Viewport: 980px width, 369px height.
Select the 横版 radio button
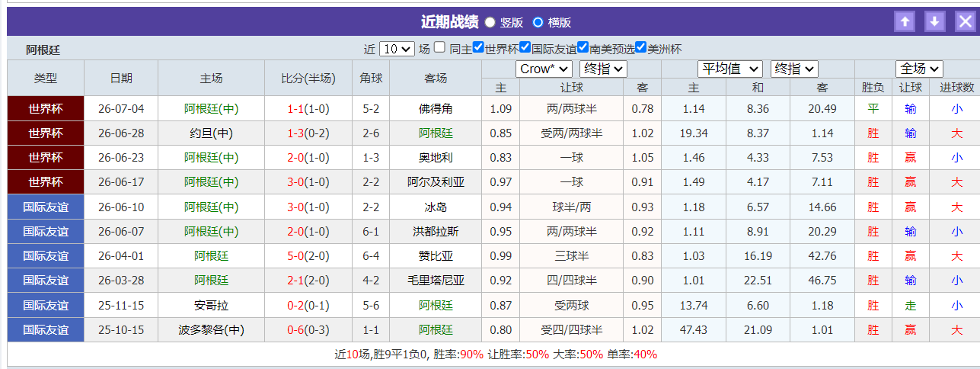[x=538, y=22]
